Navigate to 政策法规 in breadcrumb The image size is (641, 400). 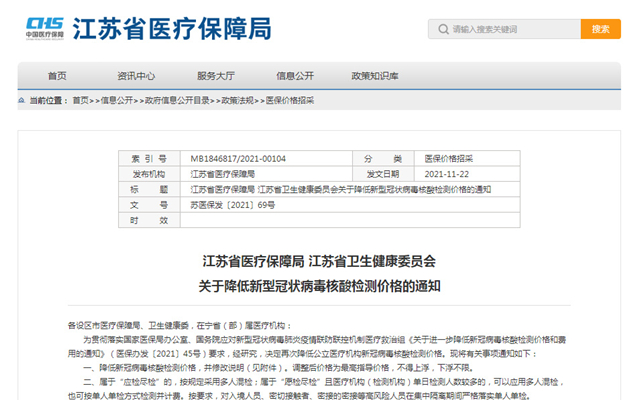click(237, 101)
